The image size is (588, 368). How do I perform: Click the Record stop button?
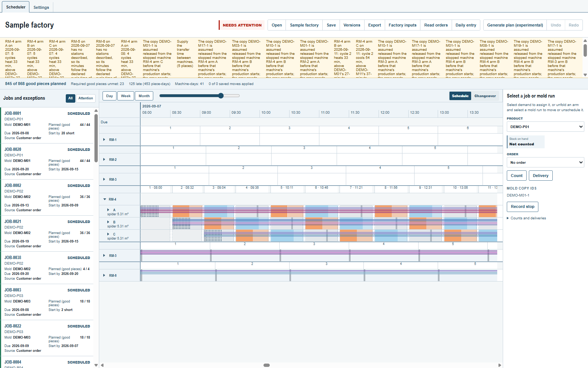(523, 206)
